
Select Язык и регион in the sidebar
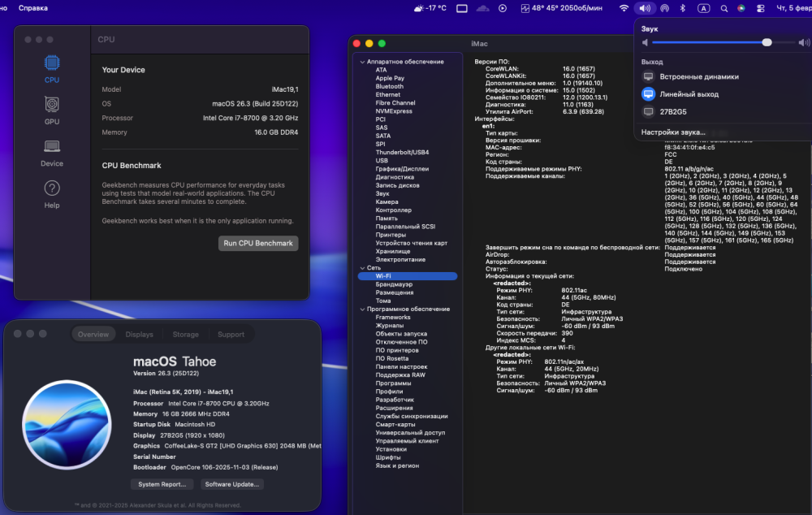coord(397,465)
